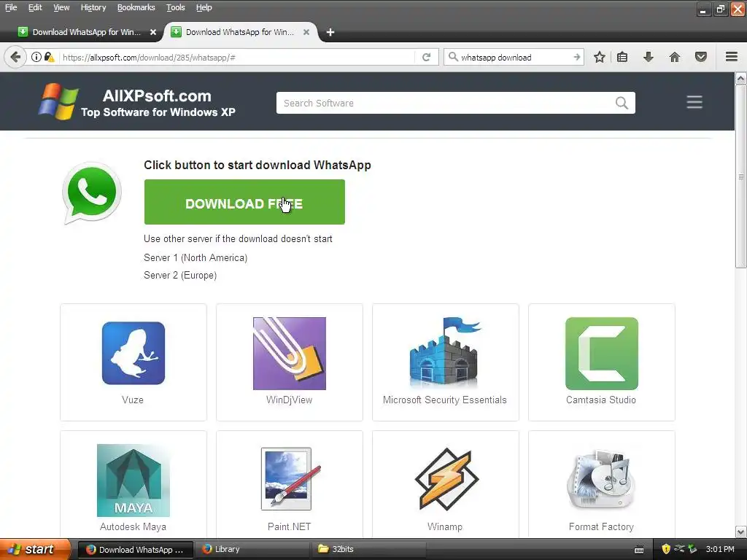This screenshot has height=560, width=747.
Task: Open the Help menu
Action: 204,7
